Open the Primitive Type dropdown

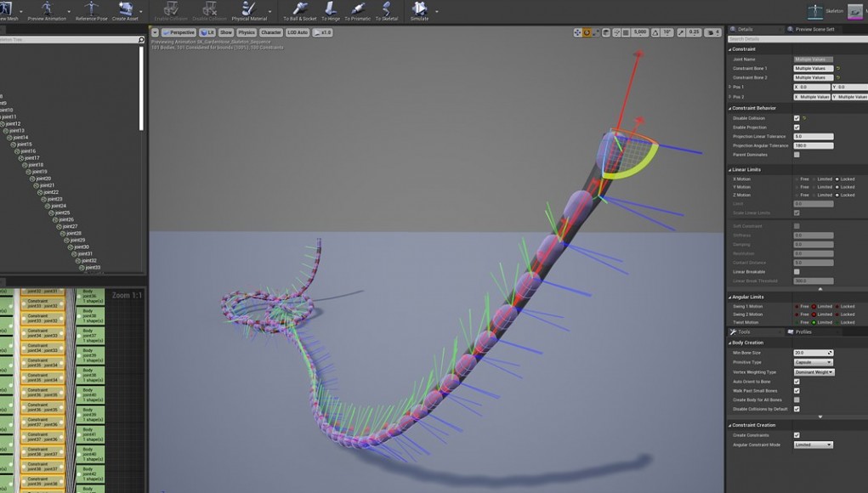[x=814, y=362]
